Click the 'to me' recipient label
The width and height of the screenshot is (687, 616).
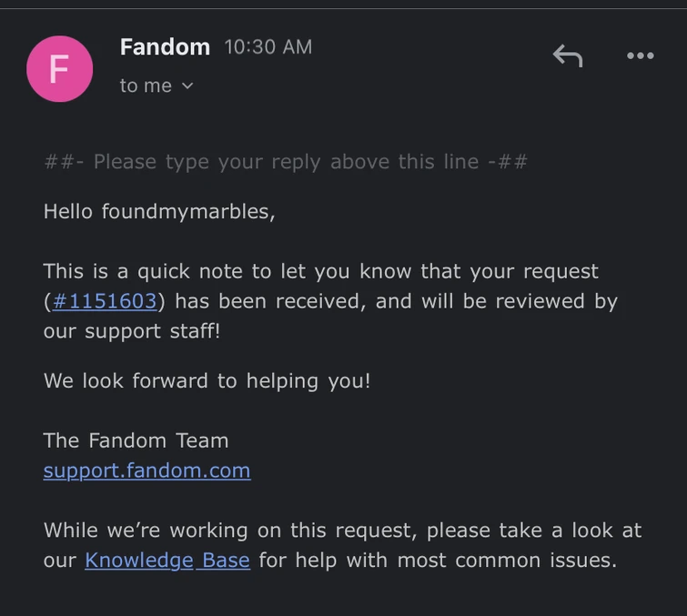(x=146, y=86)
